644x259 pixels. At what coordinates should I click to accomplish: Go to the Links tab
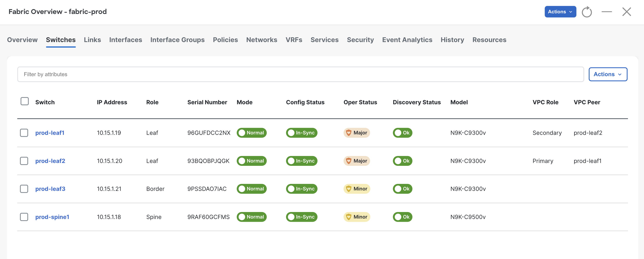pos(92,40)
